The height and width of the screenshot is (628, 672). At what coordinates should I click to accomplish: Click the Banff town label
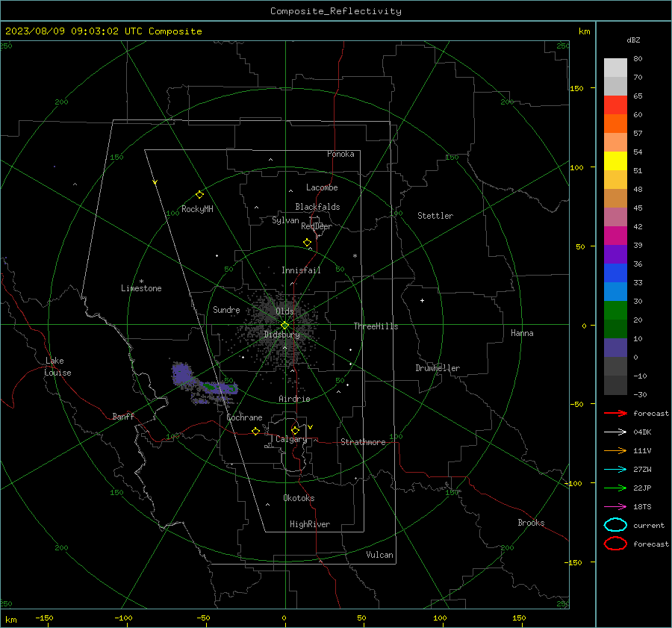click(123, 416)
